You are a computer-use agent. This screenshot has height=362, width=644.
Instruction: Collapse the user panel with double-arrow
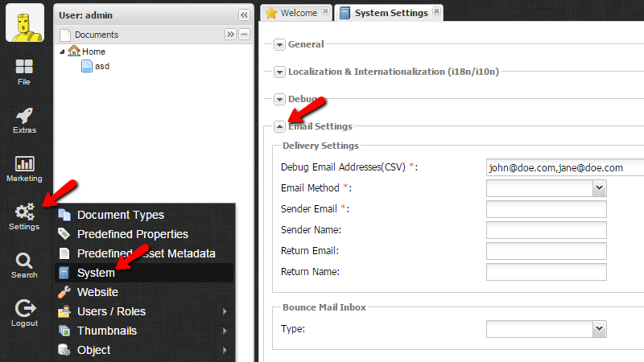tap(244, 15)
